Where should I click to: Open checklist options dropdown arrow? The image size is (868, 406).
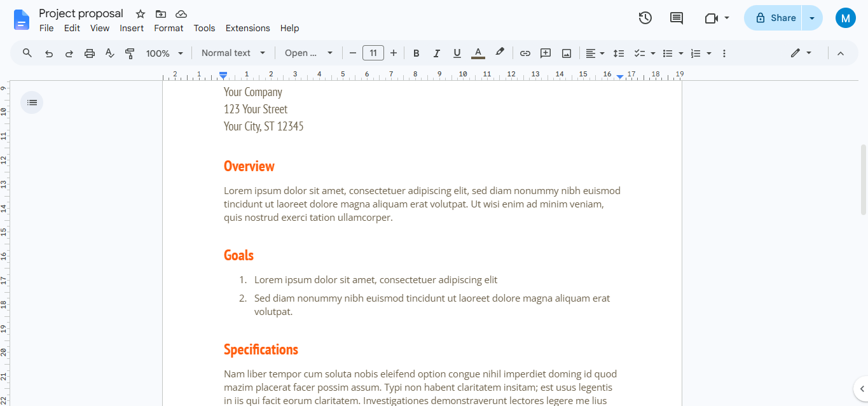pyautogui.click(x=653, y=53)
